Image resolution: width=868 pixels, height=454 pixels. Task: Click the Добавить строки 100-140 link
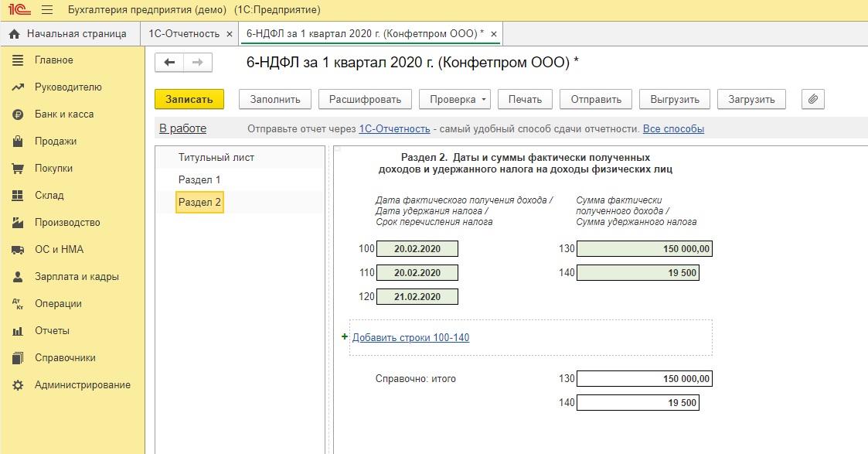point(410,337)
